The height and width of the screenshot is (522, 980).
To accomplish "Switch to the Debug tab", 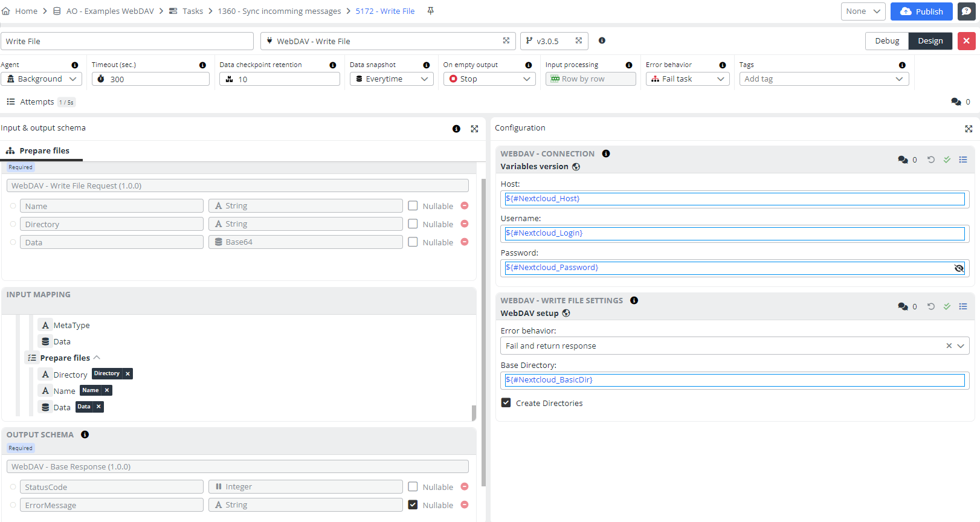I will (886, 41).
